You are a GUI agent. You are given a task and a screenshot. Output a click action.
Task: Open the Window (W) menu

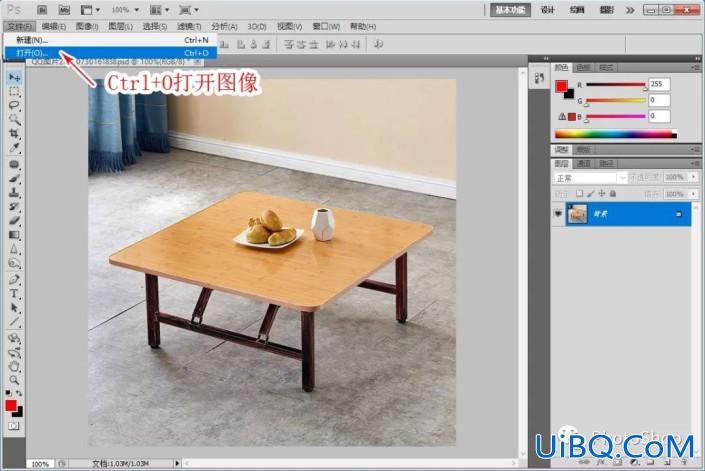(x=326, y=27)
